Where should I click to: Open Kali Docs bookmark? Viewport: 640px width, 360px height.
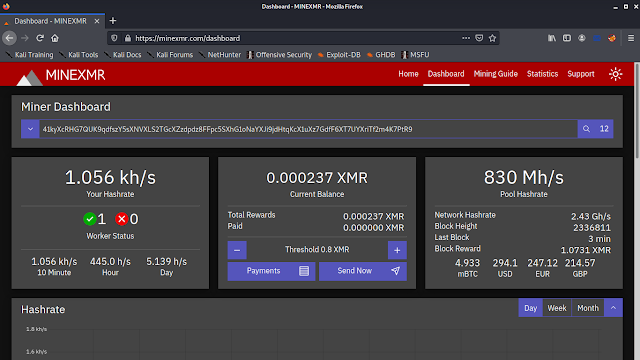[x=122, y=55]
